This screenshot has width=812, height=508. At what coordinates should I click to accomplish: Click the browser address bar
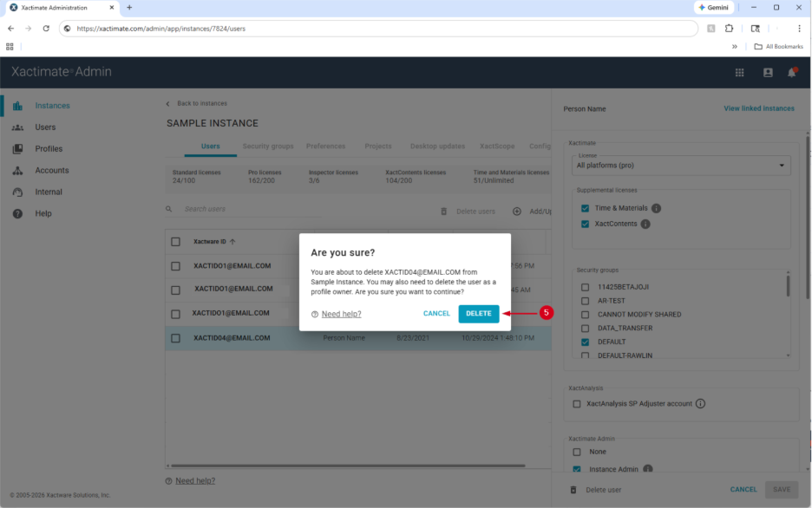pos(378,29)
